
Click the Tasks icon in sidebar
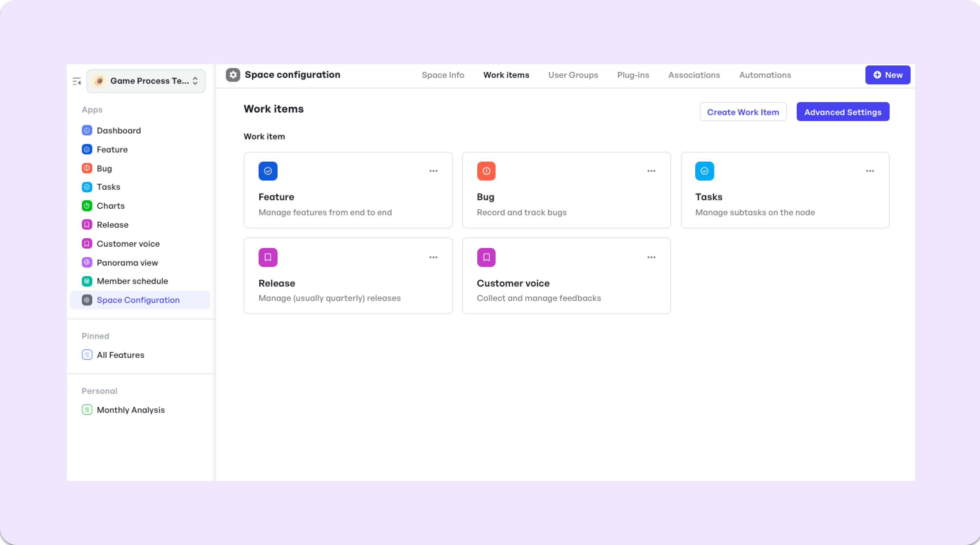[x=87, y=187]
